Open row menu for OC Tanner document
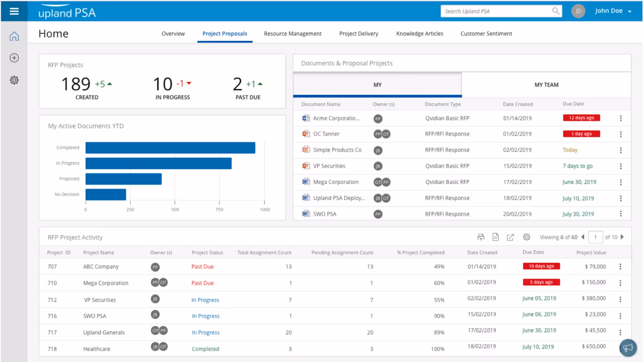This screenshot has width=644, height=362. point(621,134)
